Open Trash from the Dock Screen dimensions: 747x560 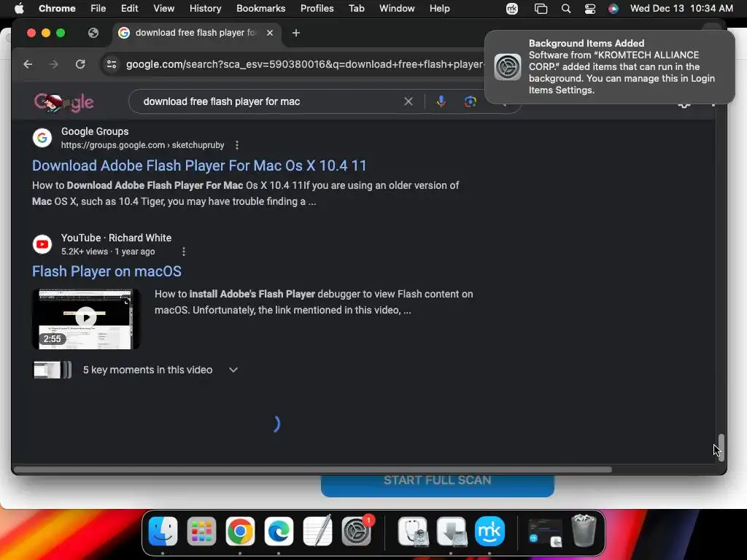(x=584, y=531)
